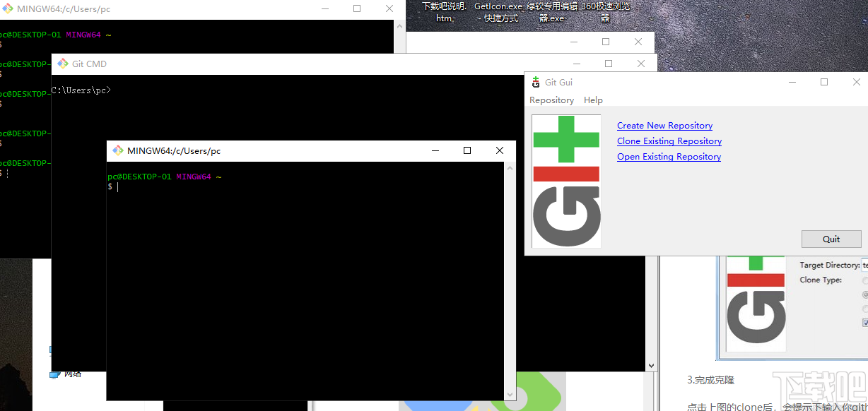Click the large Git Gui logo image
Image resolution: width=868 pixels, height=411 pixels.
tap(566, 181)
